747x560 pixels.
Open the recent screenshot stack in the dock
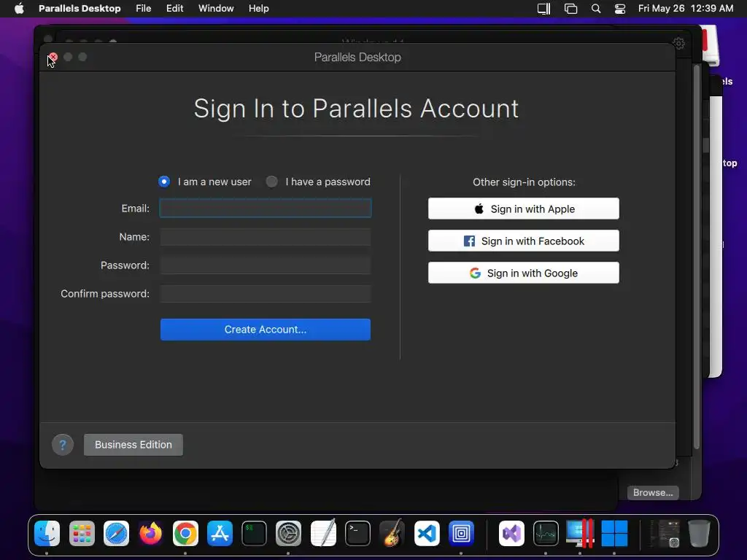coord(665,533)
